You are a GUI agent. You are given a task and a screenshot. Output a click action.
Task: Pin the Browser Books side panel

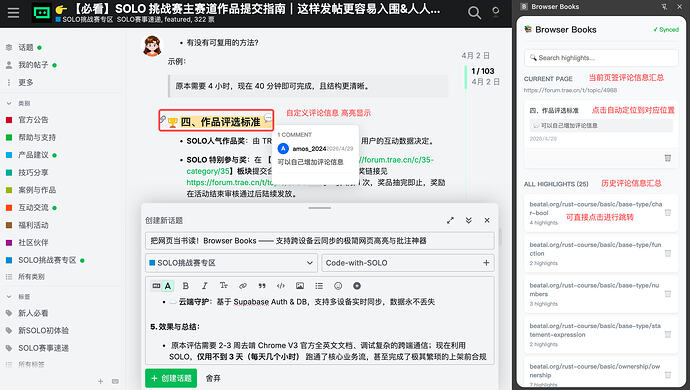tap(664, 7)
